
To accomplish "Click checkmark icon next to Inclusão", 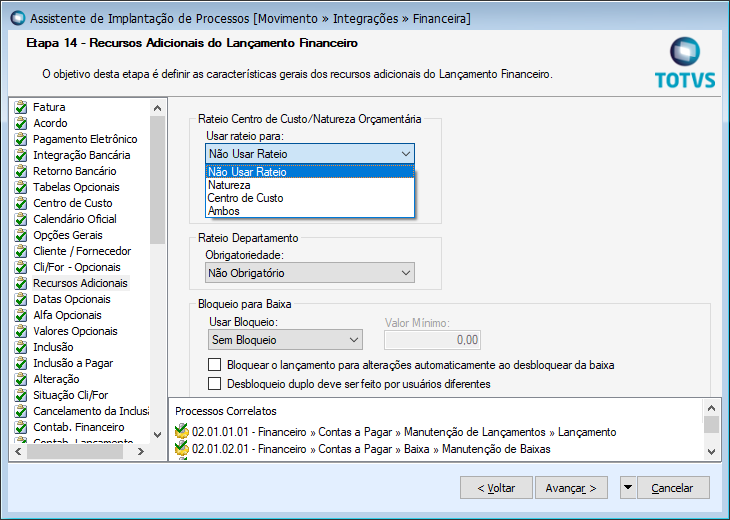I will pyautogui.click(x=20, y=347).
